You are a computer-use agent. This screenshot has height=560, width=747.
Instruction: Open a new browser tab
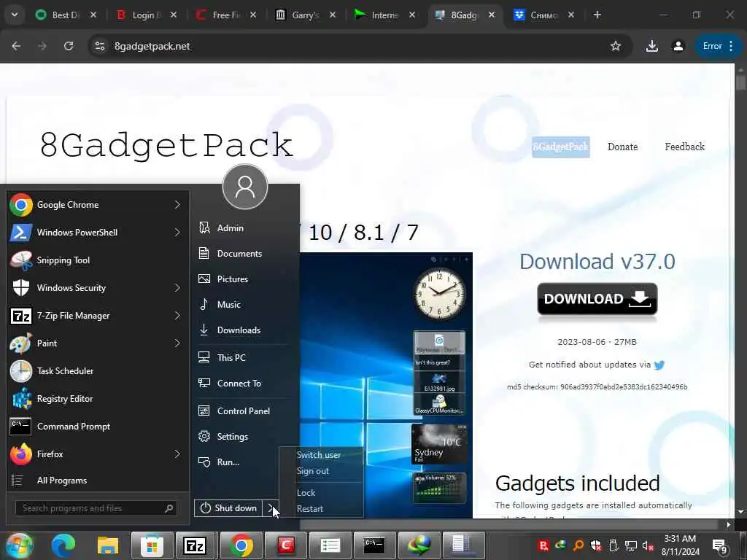(x=597, y=15)
